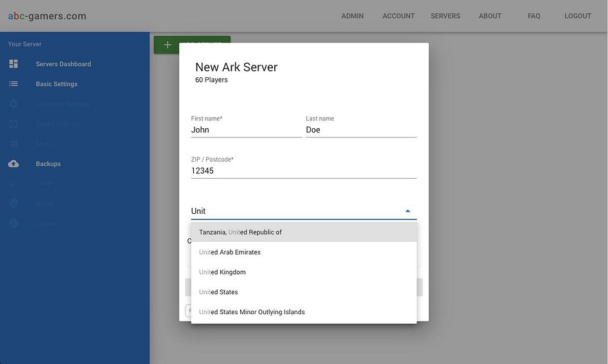Choose United Kingdom in country list
This screenshot has height=364, width=608.
[x=303, y=272]
